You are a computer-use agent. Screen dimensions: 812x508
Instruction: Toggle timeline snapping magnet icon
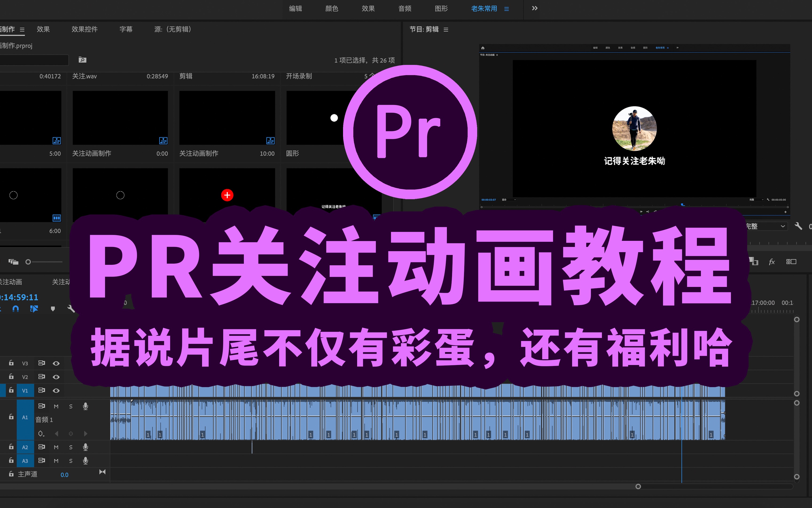(16, 309)
